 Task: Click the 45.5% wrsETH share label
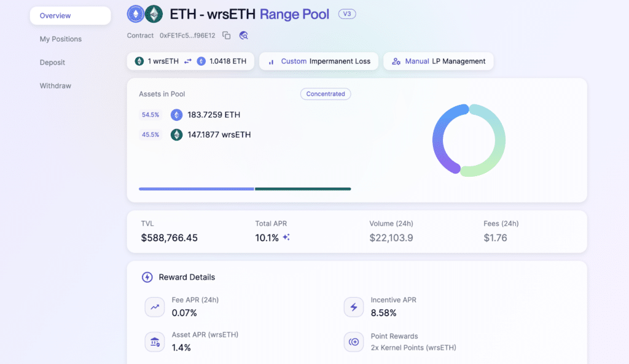(x=150, y=134)
